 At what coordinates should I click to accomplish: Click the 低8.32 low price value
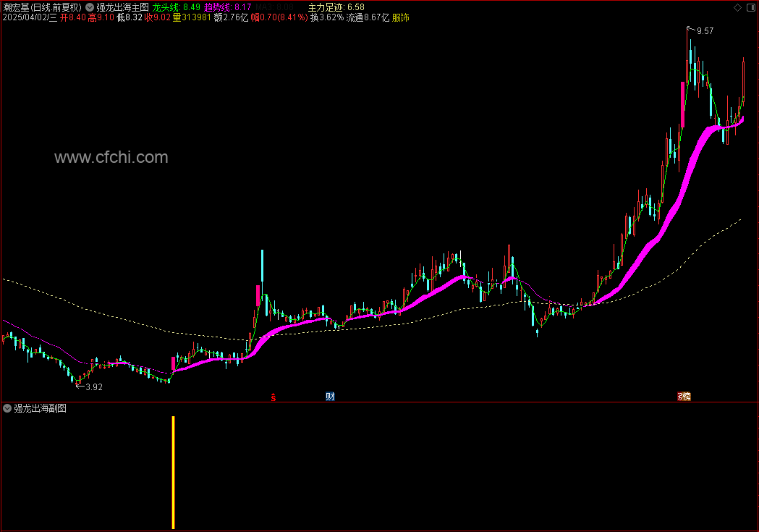130,17
